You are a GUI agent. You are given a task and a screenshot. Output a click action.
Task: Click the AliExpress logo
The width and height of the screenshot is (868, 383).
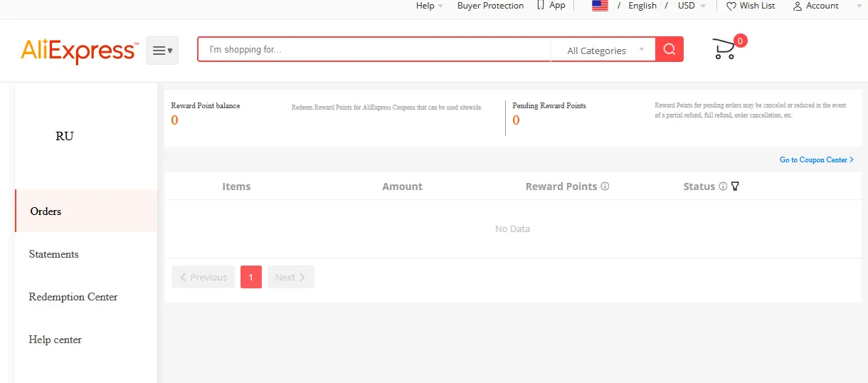[x=79, y=51]
